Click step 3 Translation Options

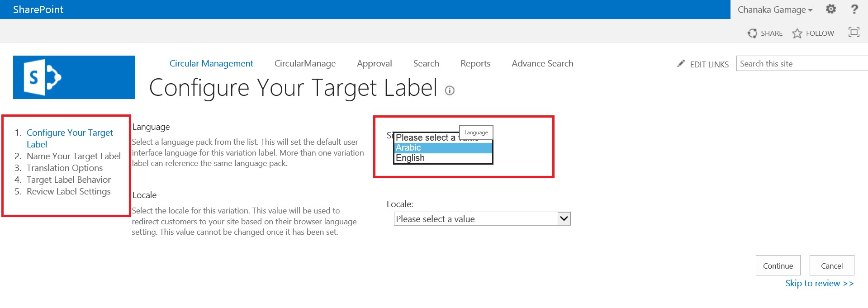(65, 168)
